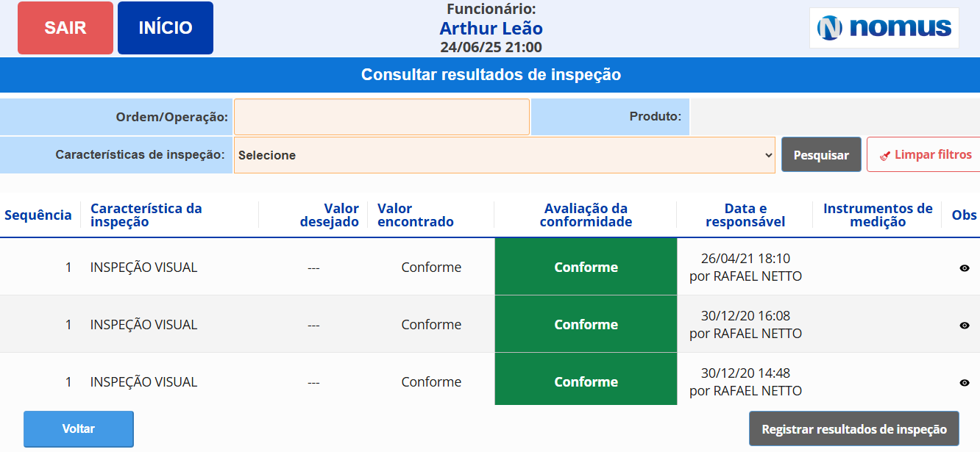The image size is (980, 452).
Task: View observation for 26/04/21 18:10 inspection
Action: coord(965,268)
